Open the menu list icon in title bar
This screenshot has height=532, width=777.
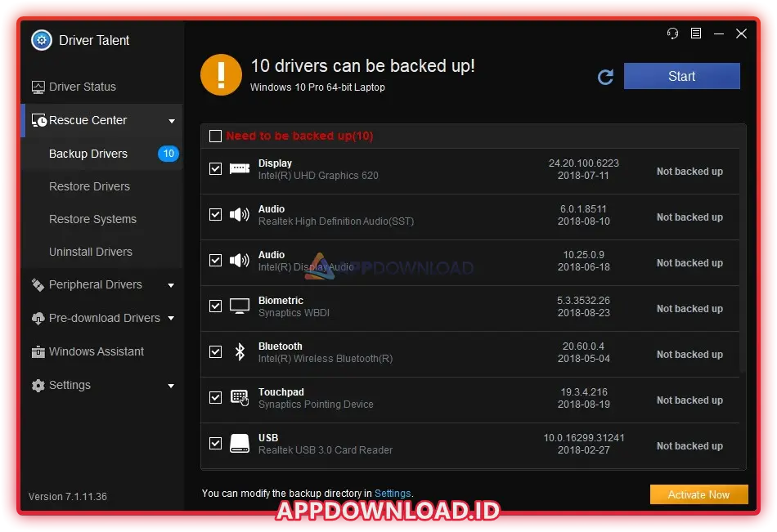pos(695,34)
